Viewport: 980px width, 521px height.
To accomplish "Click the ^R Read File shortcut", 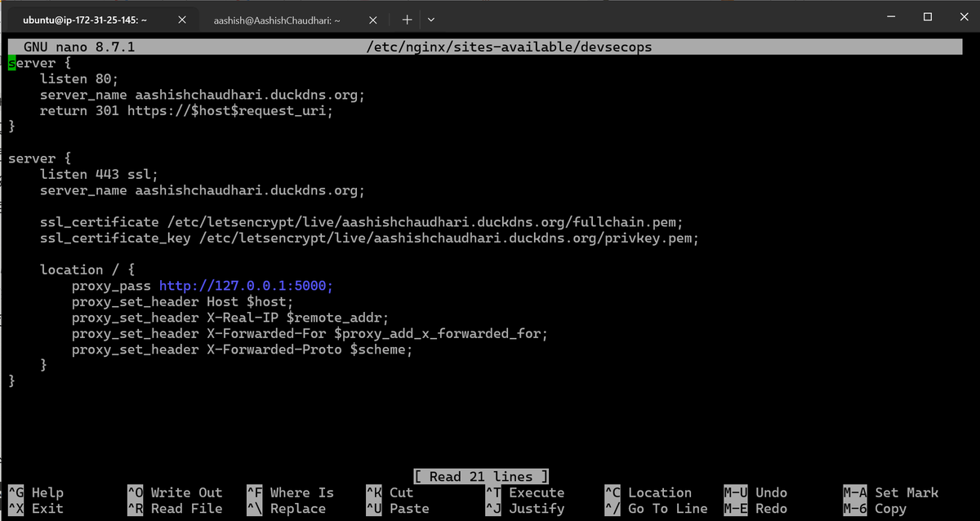I will pyautogui.click(x=175, y=509).
